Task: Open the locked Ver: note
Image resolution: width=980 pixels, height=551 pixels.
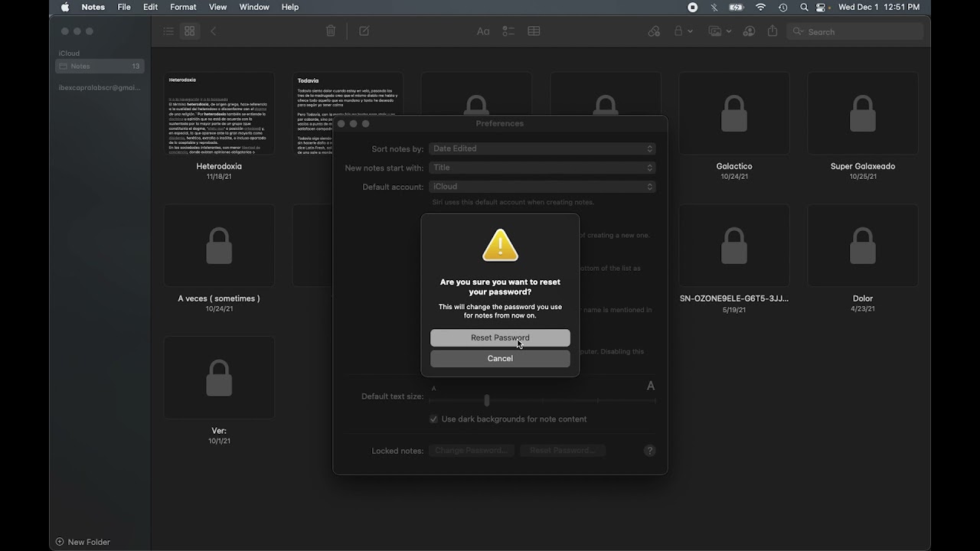Action: [219, 378]
